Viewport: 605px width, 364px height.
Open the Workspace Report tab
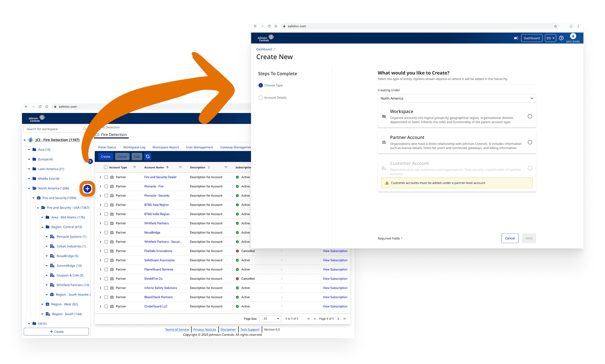165,147
